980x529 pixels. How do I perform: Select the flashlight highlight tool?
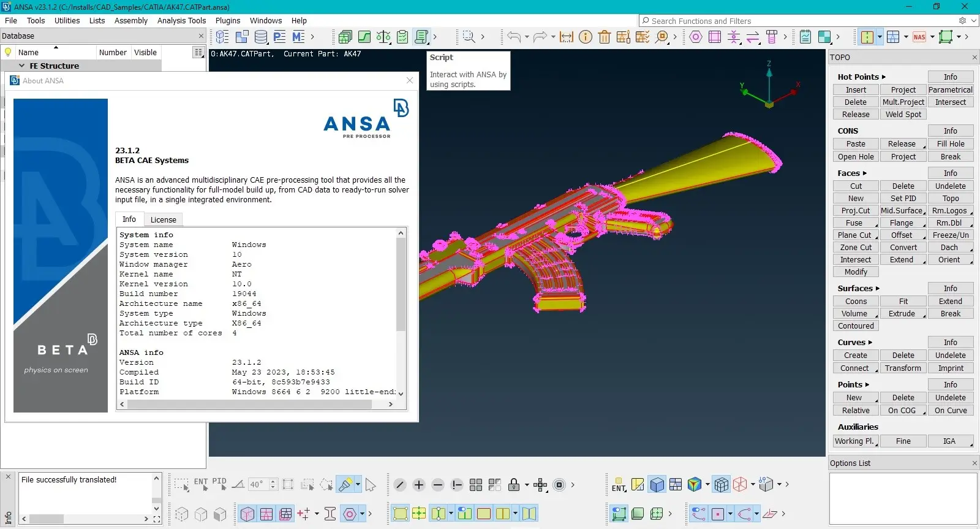pyautogui.click(x=345, y=485)
